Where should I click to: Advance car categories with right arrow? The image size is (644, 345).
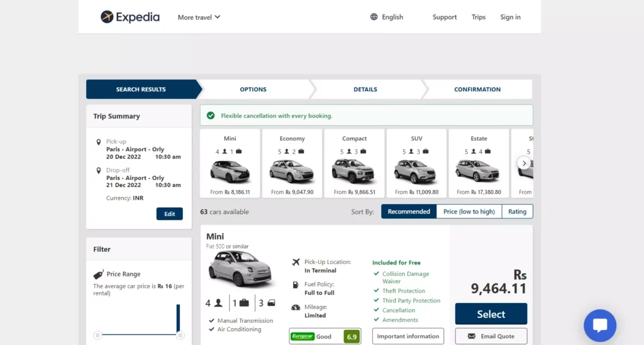(x=524, y=163)
